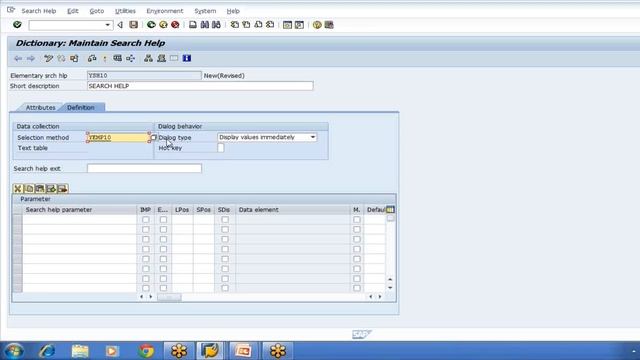Click the yellow Help question mark icon
The width and height of the screenshot is (640, 360).
pos(317,25)
